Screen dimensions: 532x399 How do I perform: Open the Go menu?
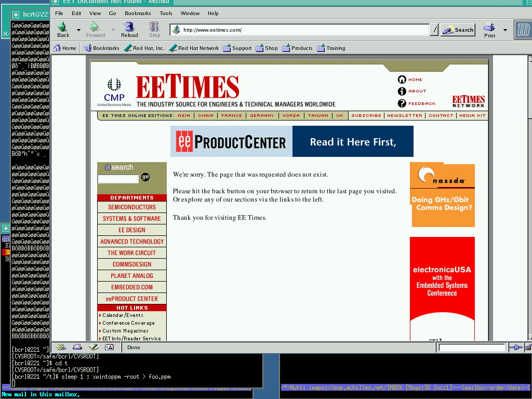(x=112, y=13)
